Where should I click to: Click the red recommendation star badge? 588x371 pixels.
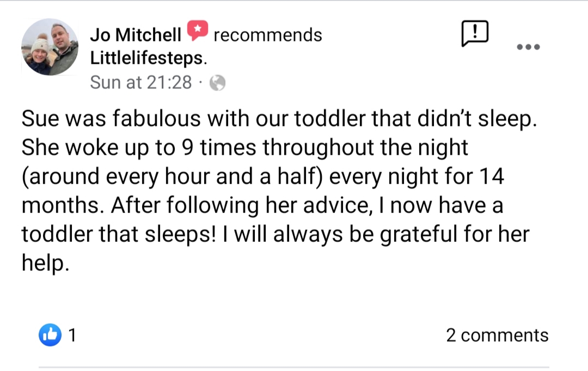point(198,32)
